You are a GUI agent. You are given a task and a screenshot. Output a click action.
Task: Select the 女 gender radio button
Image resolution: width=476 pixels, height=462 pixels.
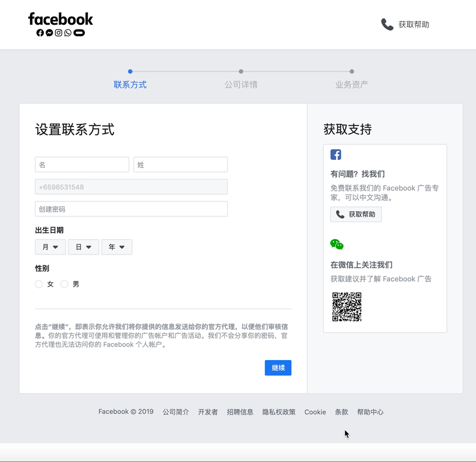[38, 284]
